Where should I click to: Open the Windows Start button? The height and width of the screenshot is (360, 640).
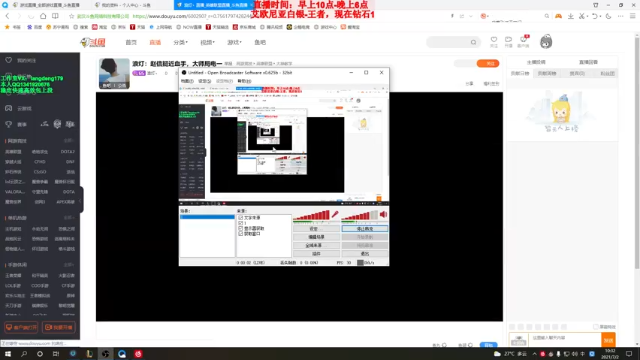(8, 354)
